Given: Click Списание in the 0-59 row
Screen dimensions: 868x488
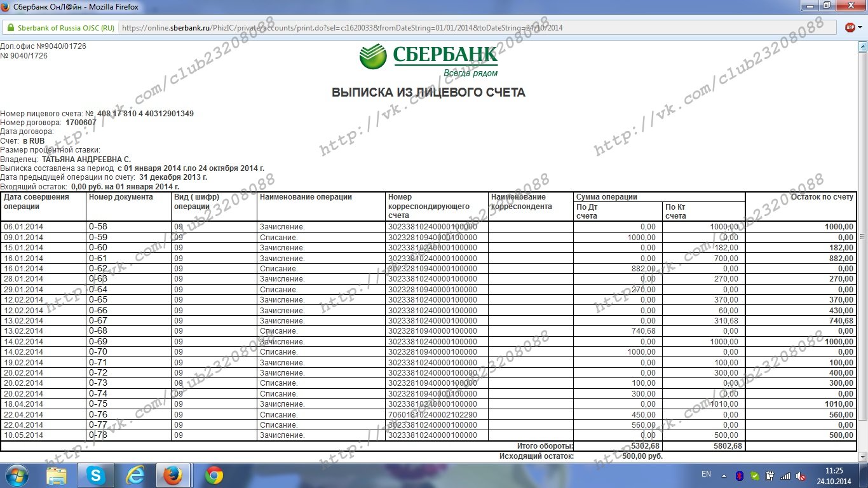Looking at the screenshot, I should click(x=278, y=238).
